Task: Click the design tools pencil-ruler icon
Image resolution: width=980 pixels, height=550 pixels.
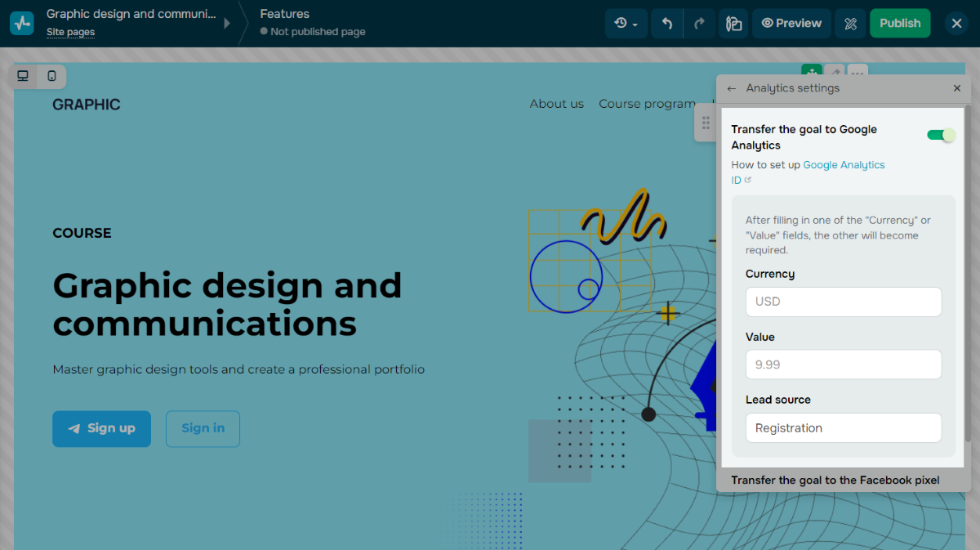Action: tap(850, 24)
